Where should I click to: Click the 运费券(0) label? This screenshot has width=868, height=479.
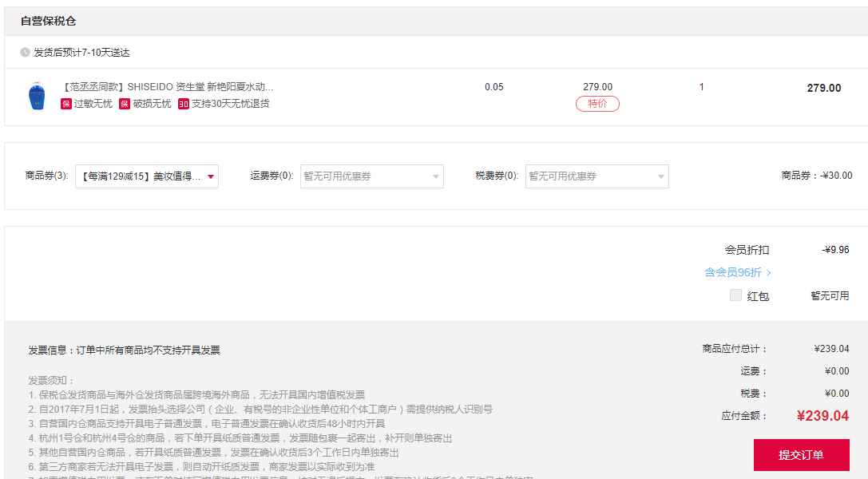271,176
